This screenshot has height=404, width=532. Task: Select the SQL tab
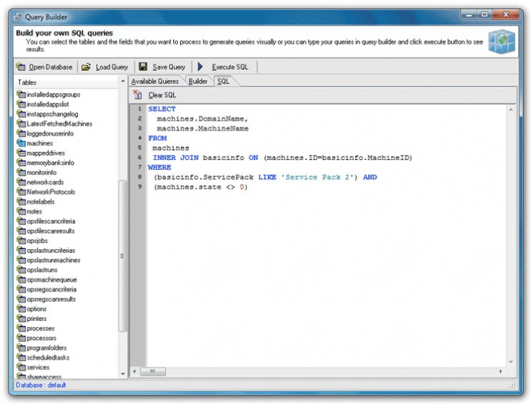(x=223, y=82)
